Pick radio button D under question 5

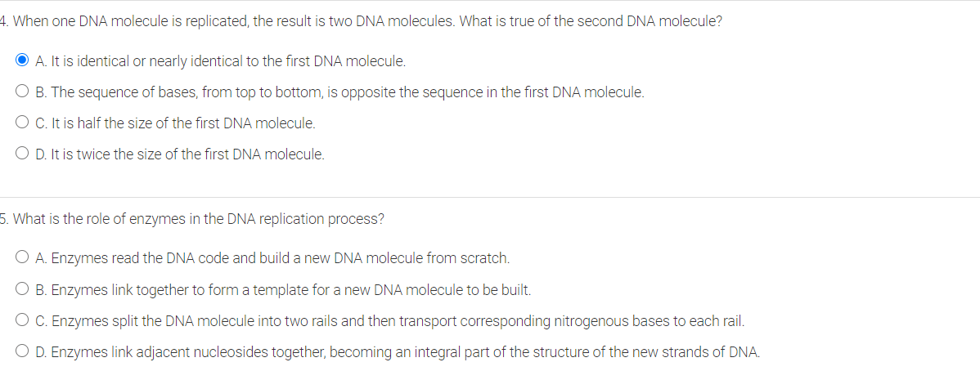click(x=22, y=352)
